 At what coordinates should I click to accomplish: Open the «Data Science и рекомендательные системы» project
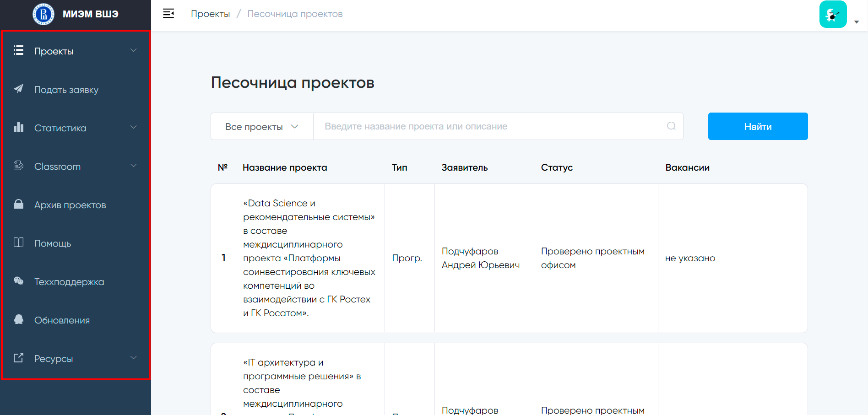309,258
